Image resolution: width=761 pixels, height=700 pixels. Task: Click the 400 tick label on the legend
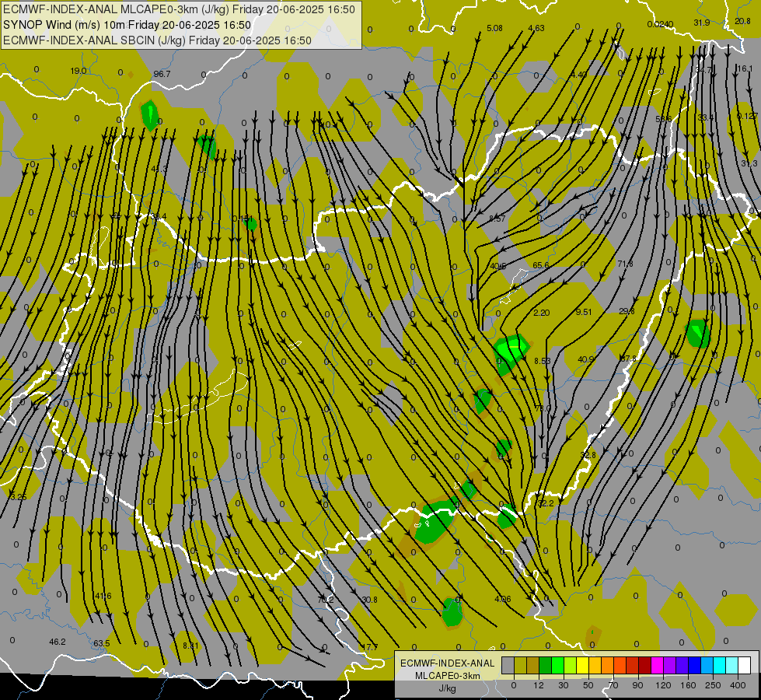coord(738,685)
